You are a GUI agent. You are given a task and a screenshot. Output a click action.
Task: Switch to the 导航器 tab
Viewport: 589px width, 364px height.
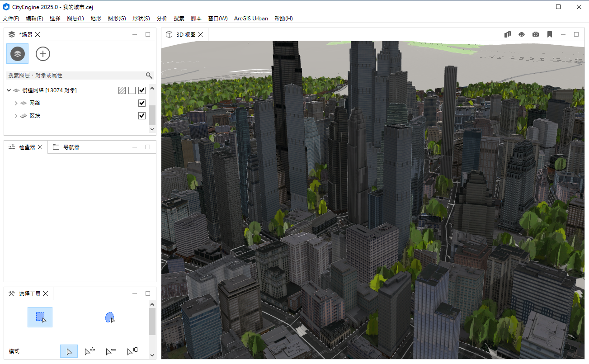click(x=66, y=147)
